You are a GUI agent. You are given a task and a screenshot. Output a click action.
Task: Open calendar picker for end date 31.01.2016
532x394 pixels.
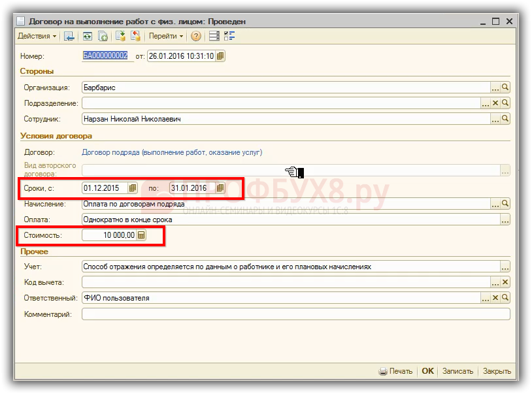(220, 188)
